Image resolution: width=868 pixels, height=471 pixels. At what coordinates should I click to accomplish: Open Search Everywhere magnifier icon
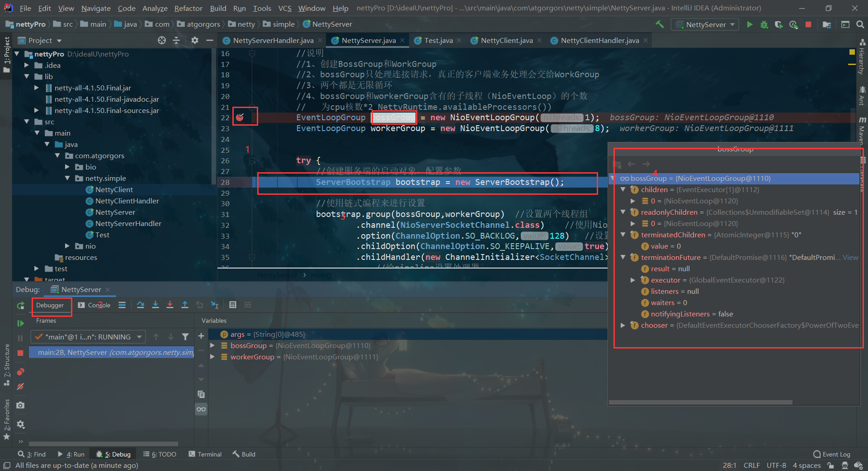860,24
